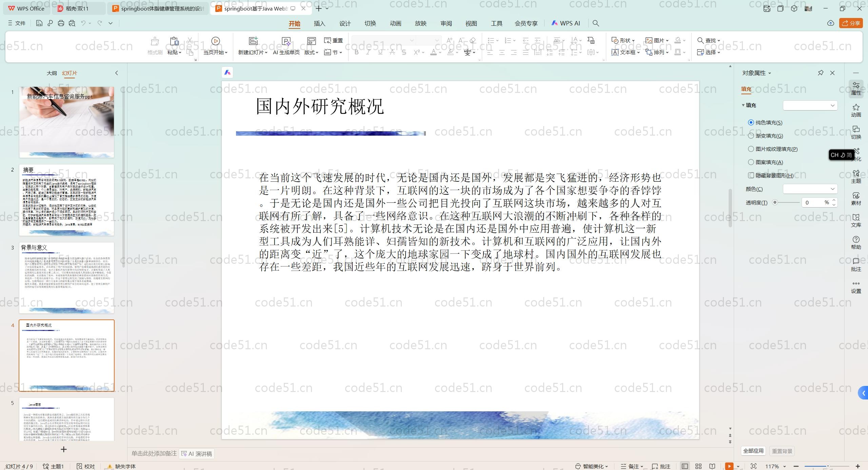
Task: Start slideshow from current slide icon
Action: 215,41
